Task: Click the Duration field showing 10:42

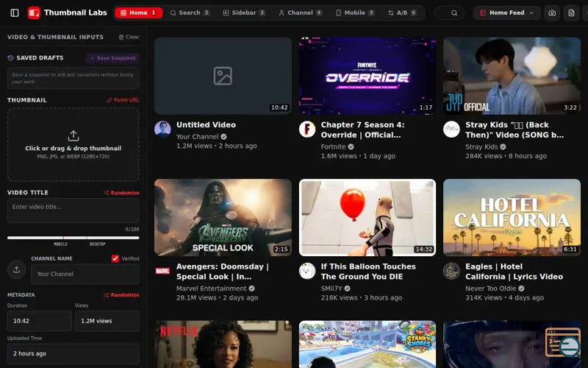Action: point(40,321)
